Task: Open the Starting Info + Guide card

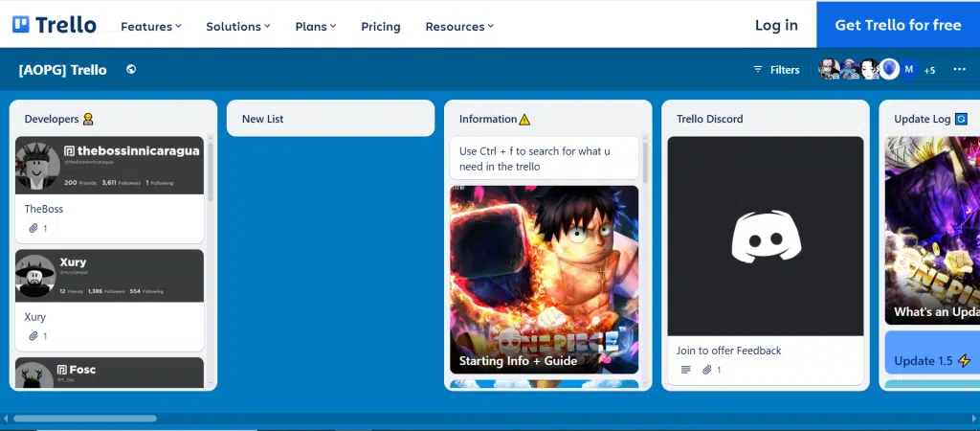Action: (544, 279)
